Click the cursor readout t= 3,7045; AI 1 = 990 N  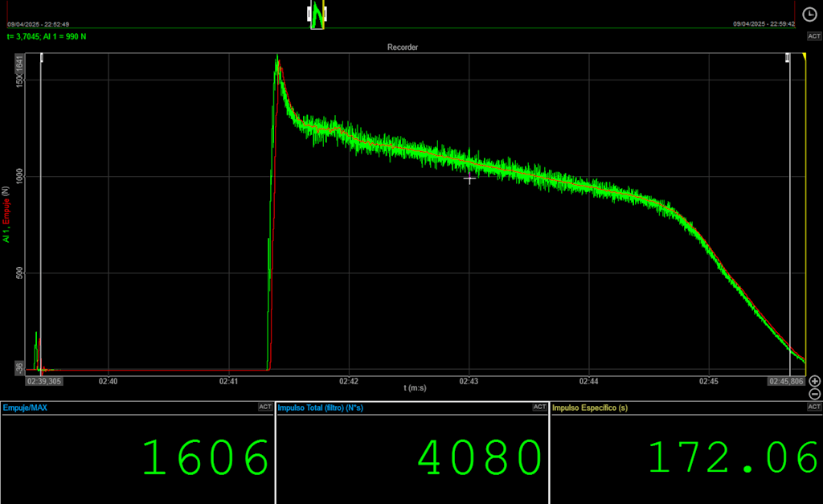pos(47,37)
